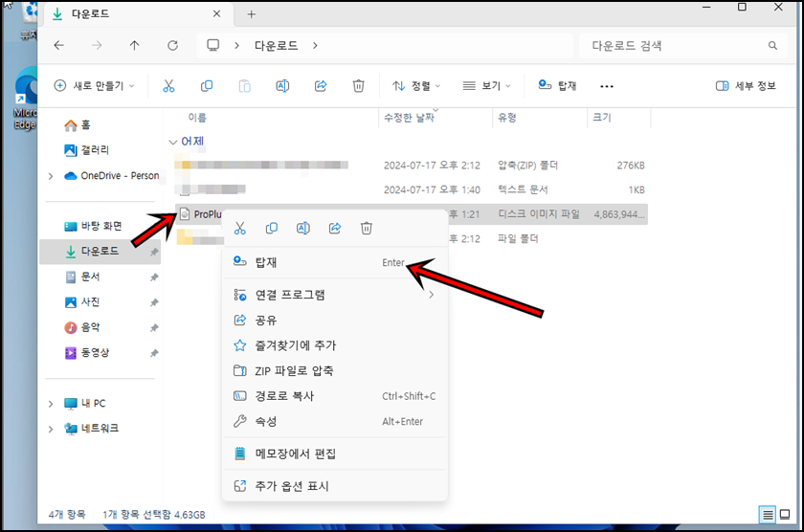Click the 이름 column header
Screen dimensions: 804x532
[197, 118]
